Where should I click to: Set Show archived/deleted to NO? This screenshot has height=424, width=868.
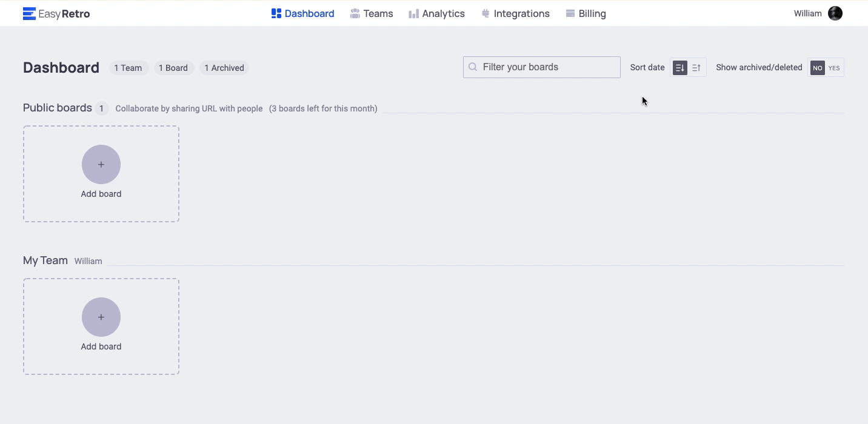point(817,68)
